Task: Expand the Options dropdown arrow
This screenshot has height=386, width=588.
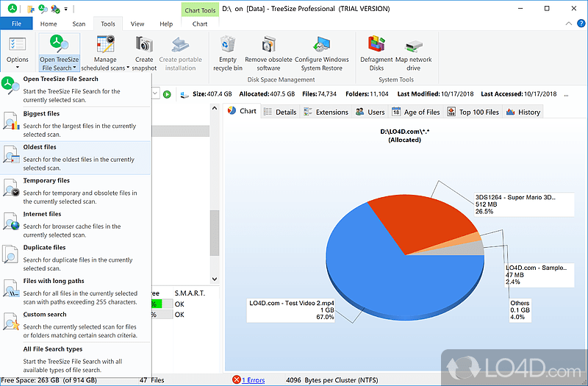Action: (x=17, y=68)
